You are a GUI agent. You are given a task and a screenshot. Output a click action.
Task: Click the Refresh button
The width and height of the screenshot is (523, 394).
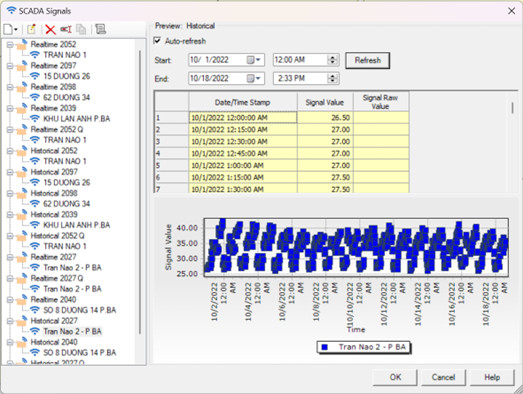(x=368, y=60)
